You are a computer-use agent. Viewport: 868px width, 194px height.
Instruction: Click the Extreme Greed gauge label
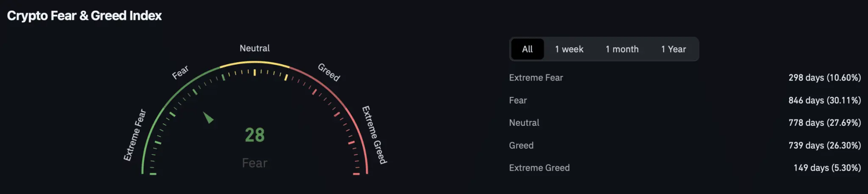374,135
